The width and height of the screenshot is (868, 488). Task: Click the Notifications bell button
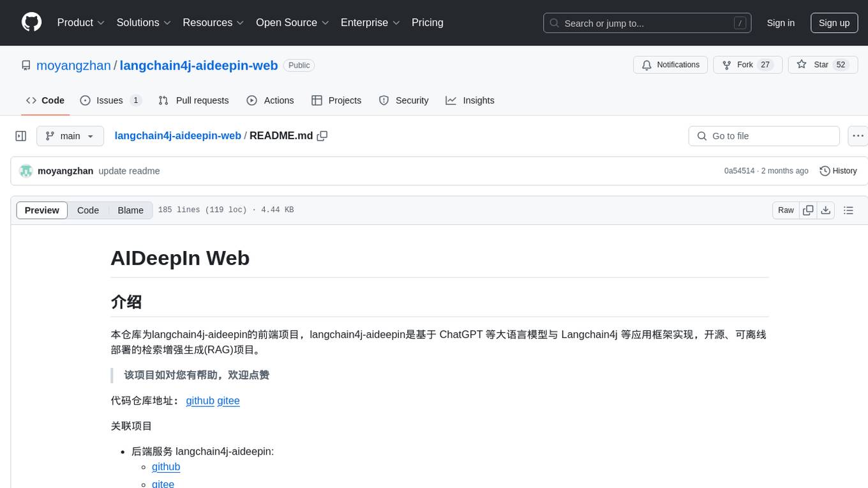point(671,65)
